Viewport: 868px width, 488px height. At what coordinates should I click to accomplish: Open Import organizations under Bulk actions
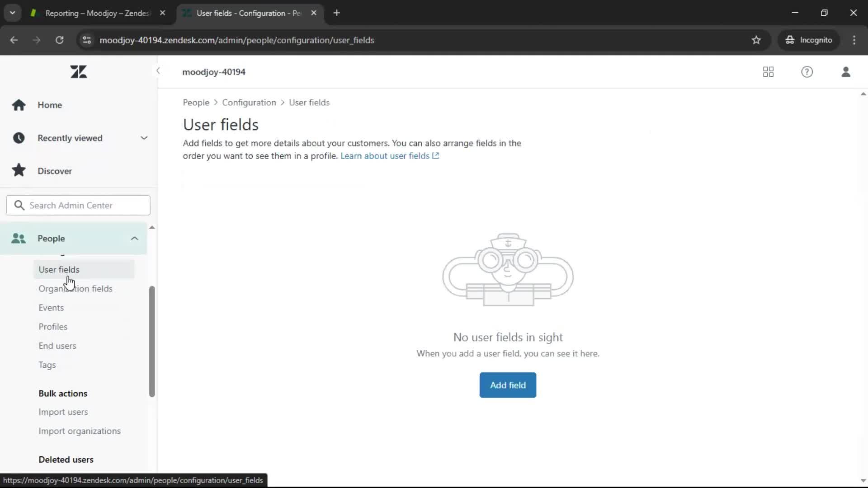pos(80,431)
